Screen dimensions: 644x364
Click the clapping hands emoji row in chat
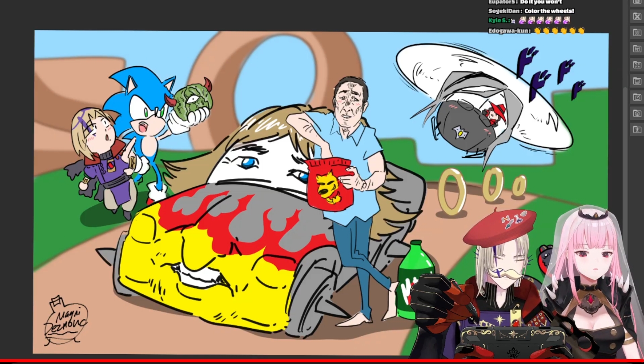tap(559, 31)
